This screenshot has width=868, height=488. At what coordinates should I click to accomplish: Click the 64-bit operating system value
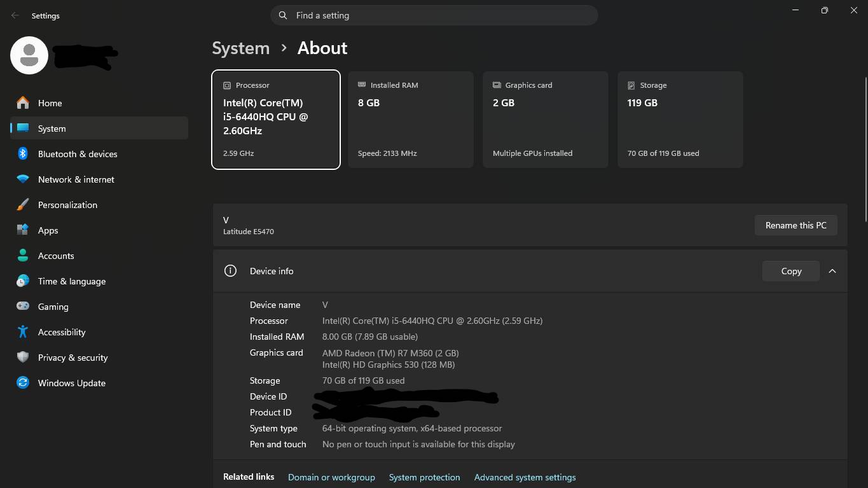click(x=412, y=428)
